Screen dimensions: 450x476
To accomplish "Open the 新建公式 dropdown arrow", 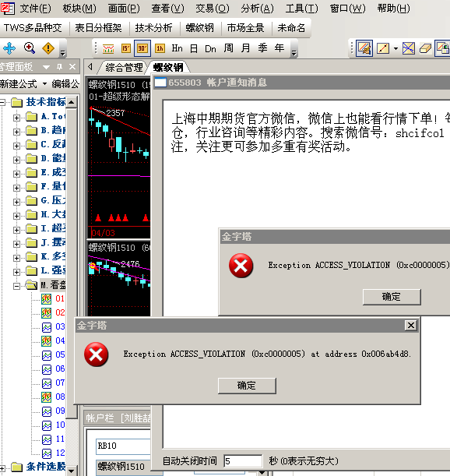I will (44, 84).
